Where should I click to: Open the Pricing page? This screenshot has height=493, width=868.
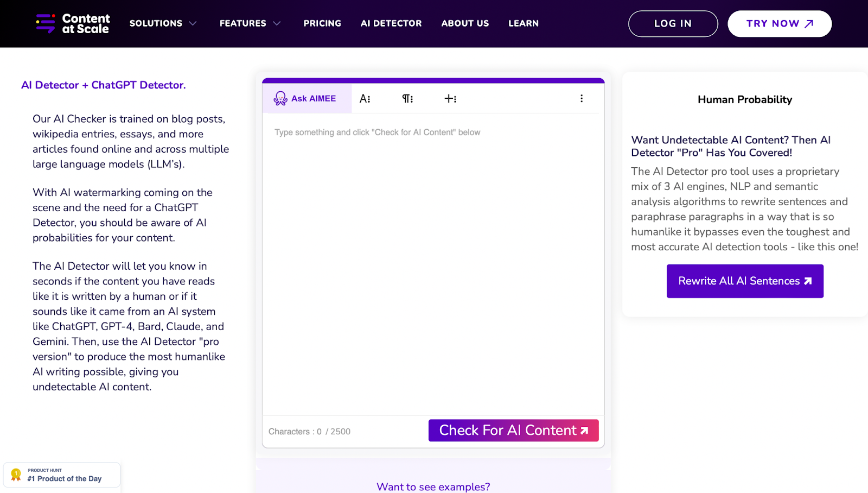[322, 23]
